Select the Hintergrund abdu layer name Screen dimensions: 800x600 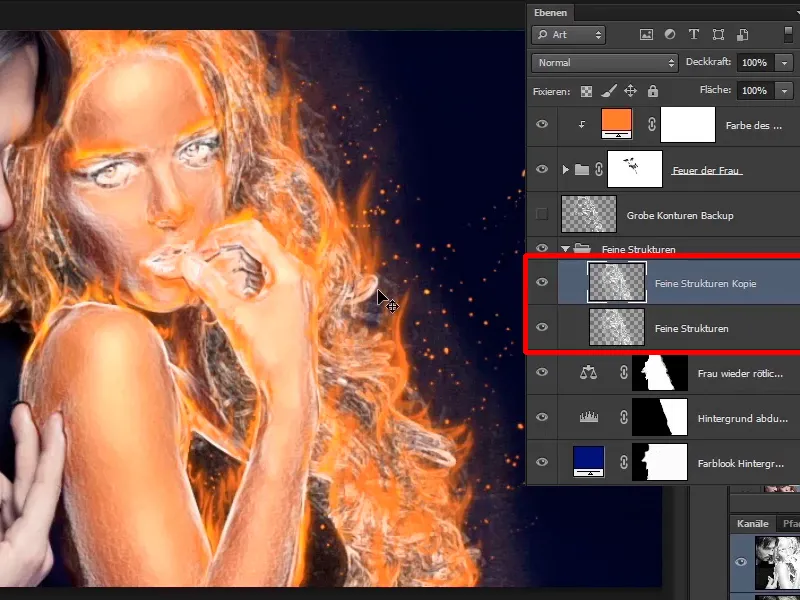742,418
